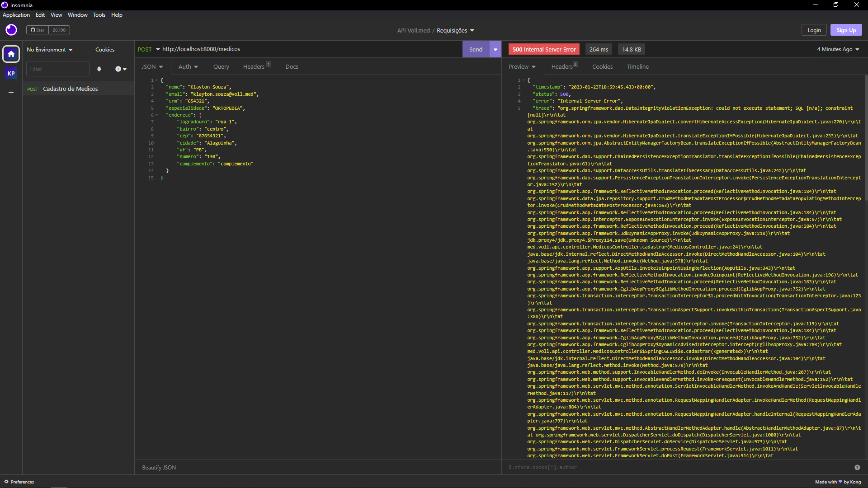
Task: Click Beautify JSON
Action: (159, 468)
